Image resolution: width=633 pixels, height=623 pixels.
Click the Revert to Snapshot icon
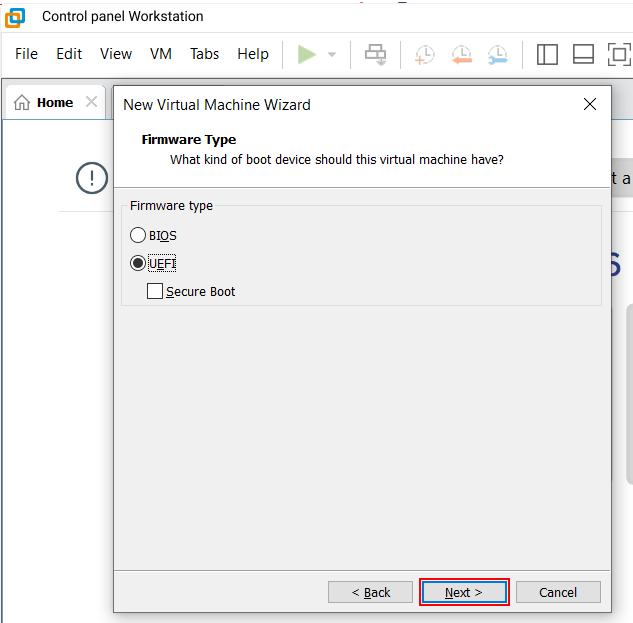tap(461, 54)
